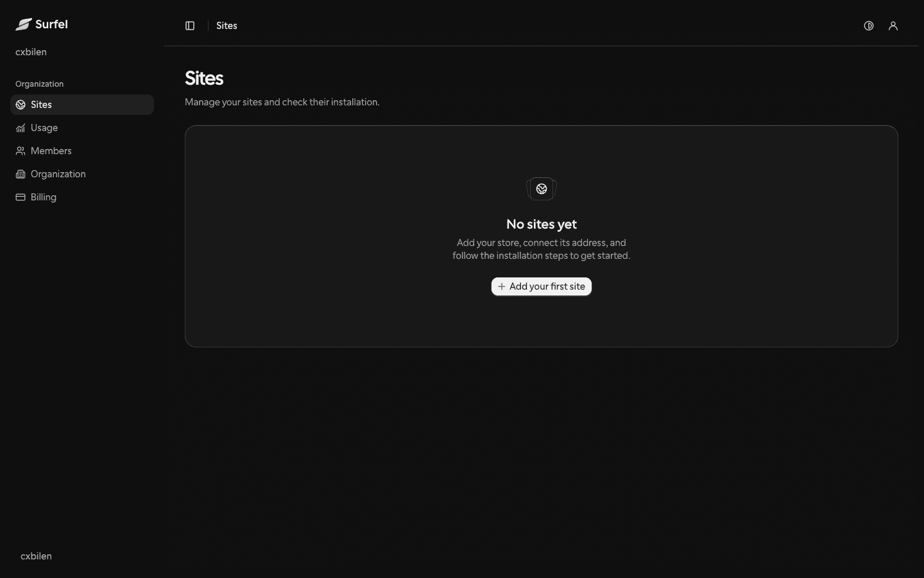924x578 pixels.
Task: Navigate to Organization settings
Action: (82, 174)
